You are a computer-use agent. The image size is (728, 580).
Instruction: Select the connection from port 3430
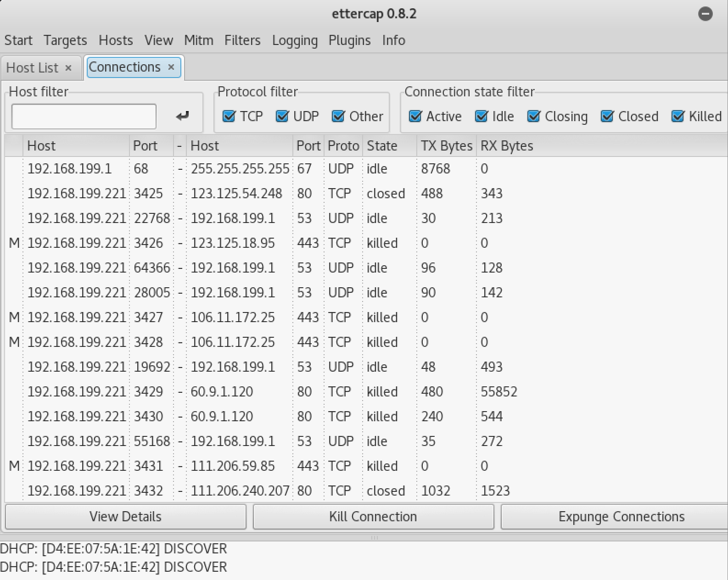(366, 417)
